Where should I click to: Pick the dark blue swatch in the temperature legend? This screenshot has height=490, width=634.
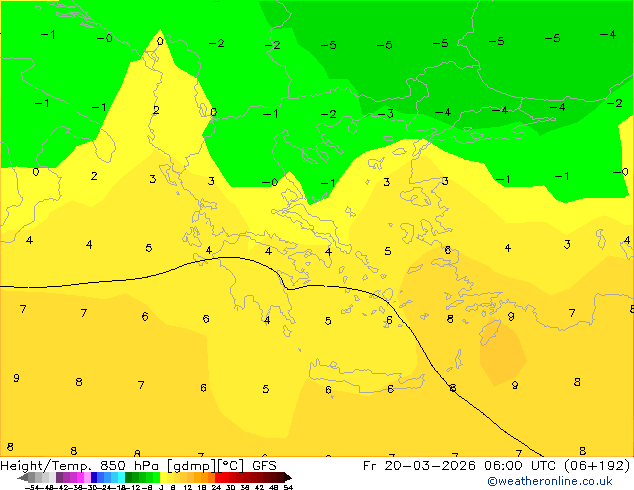pos(94,477)
